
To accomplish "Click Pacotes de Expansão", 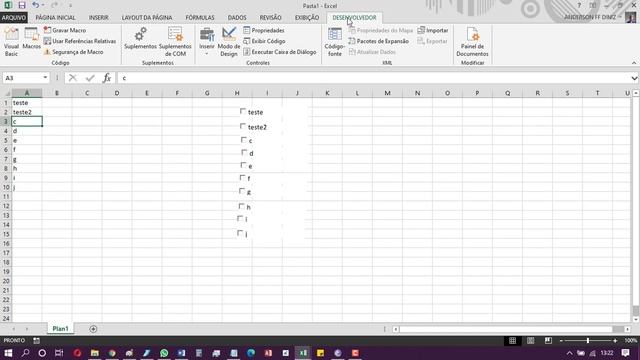I will coord(378,41).
